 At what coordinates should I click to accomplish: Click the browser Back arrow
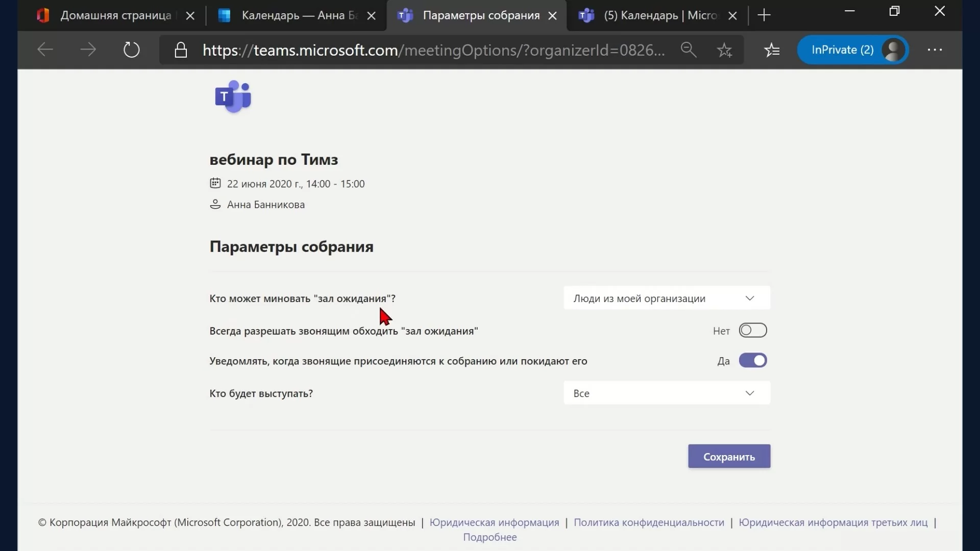(x=45, y=49)
